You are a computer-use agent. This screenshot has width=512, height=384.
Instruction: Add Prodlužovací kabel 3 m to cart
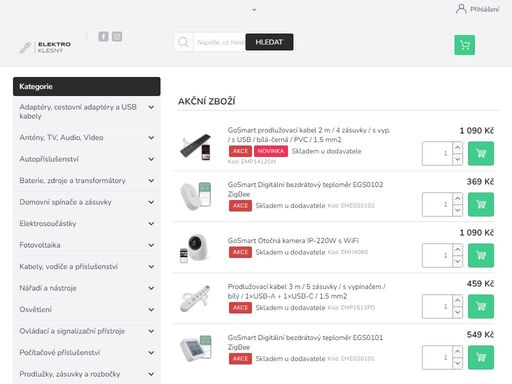coord(481,306)
